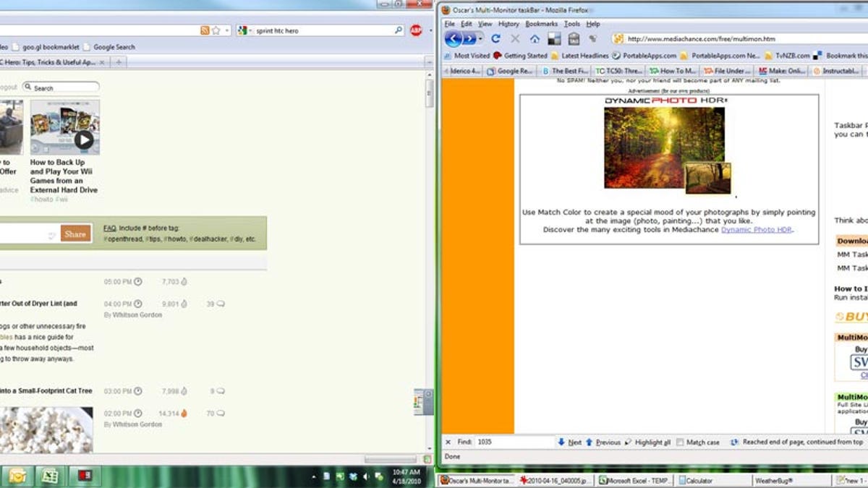The height and width of the screenshot is (488, 868).
Task: Switch to the Instructabl... tab
Action: (835, 71)
